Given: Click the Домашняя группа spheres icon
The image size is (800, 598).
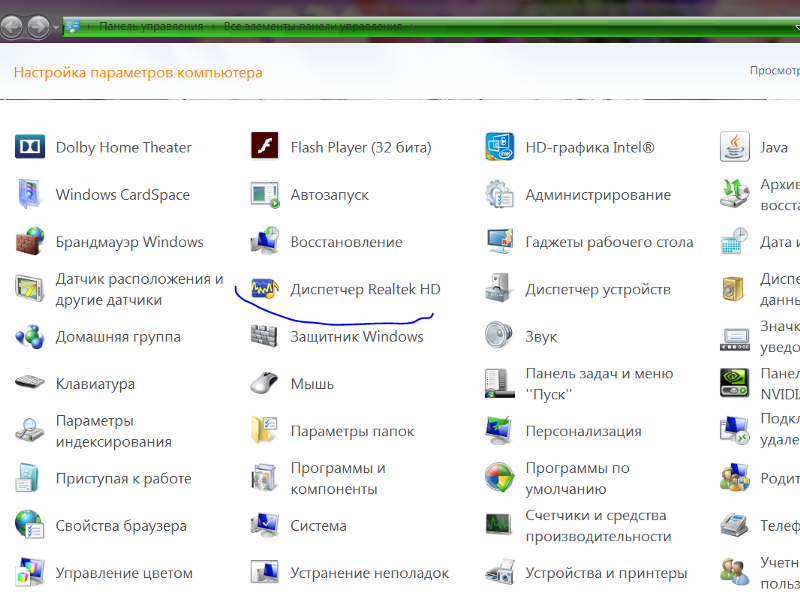Looking at the screenshot, I should point(30,336).
